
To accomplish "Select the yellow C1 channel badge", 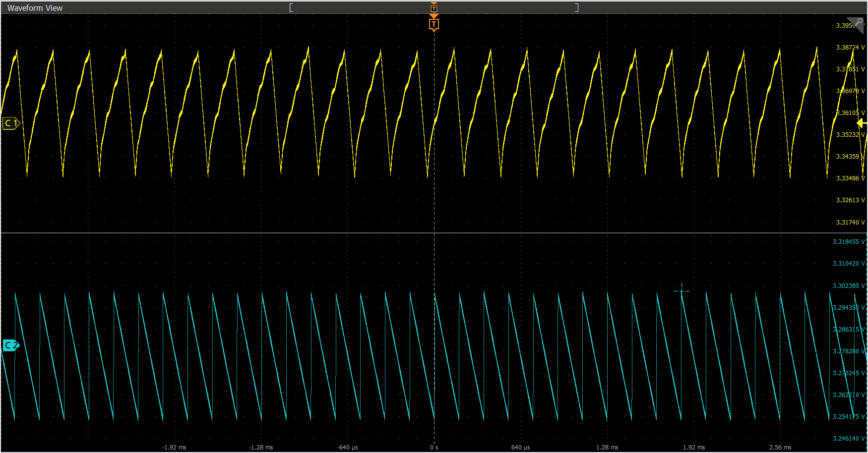I will coord(11,123).
